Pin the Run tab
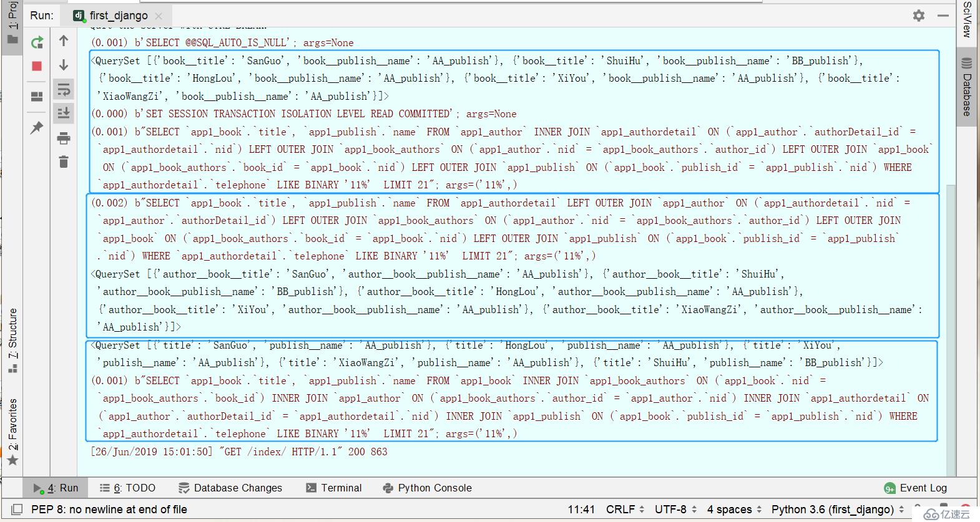 [37, 128]
